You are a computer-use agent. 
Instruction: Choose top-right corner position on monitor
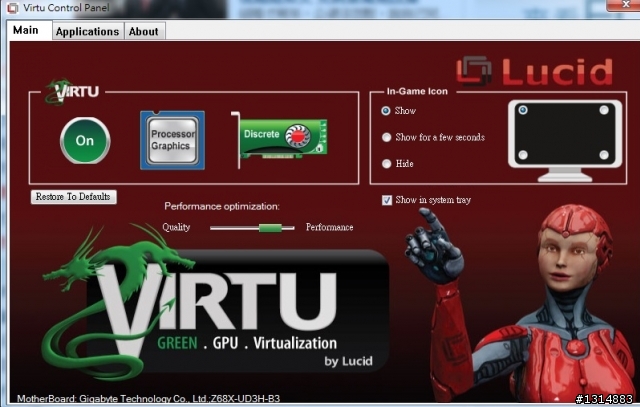[x=604, y=110]
